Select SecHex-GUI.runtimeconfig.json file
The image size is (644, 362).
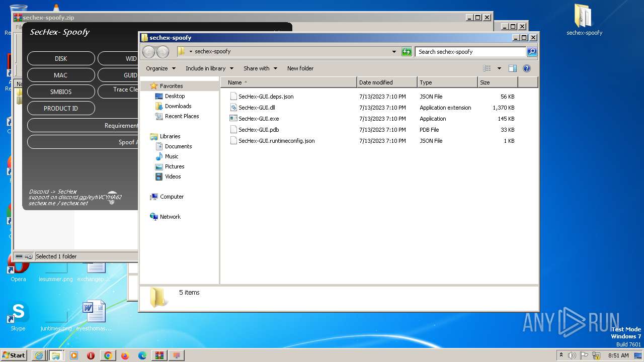[276, 141]
